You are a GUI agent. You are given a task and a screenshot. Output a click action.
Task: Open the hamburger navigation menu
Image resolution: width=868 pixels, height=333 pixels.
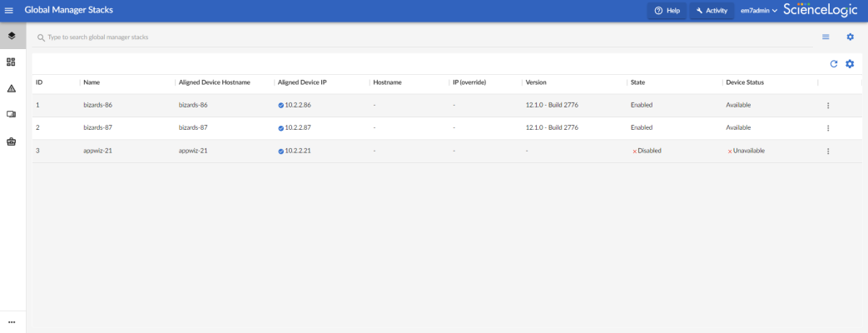click(10, 11)
